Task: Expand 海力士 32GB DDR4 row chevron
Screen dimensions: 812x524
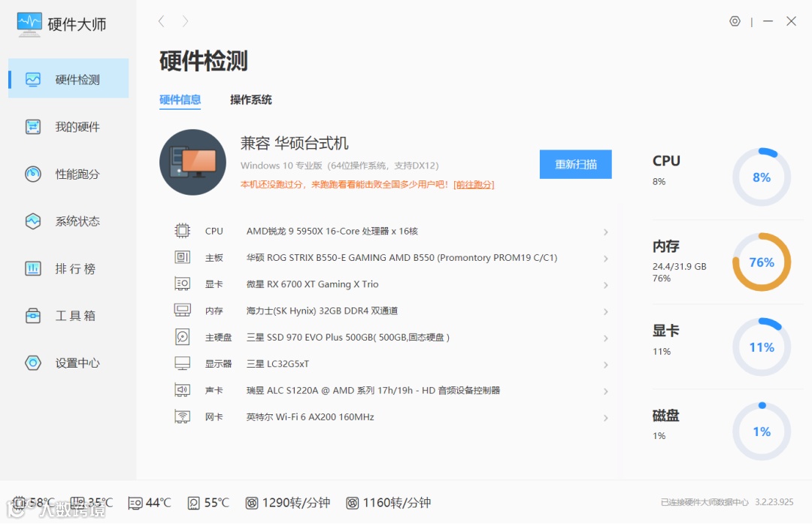Action: click(x=605, y=312)
